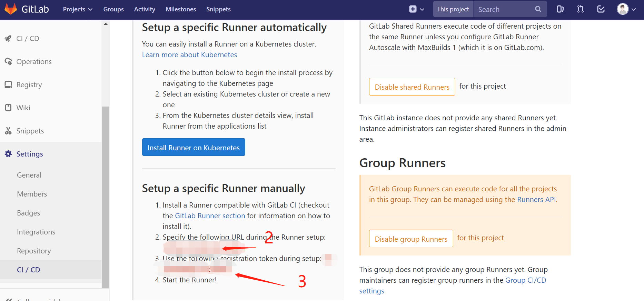Open the Todos checkmark icon
This screenshot has width=644, height=301.
pos(601,9)
